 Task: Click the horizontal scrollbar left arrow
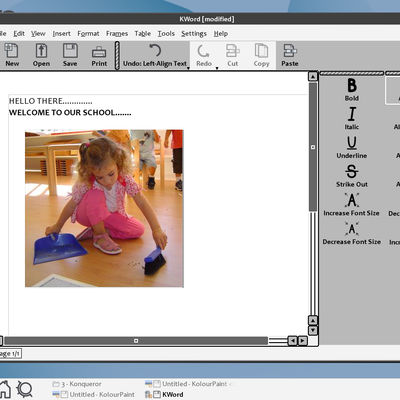292,341
